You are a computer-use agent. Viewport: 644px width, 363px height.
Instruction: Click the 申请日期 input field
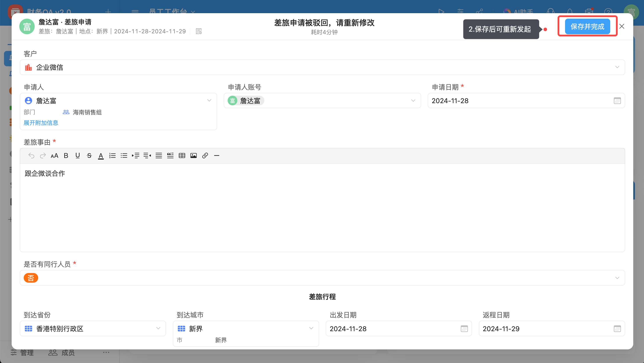526,101
